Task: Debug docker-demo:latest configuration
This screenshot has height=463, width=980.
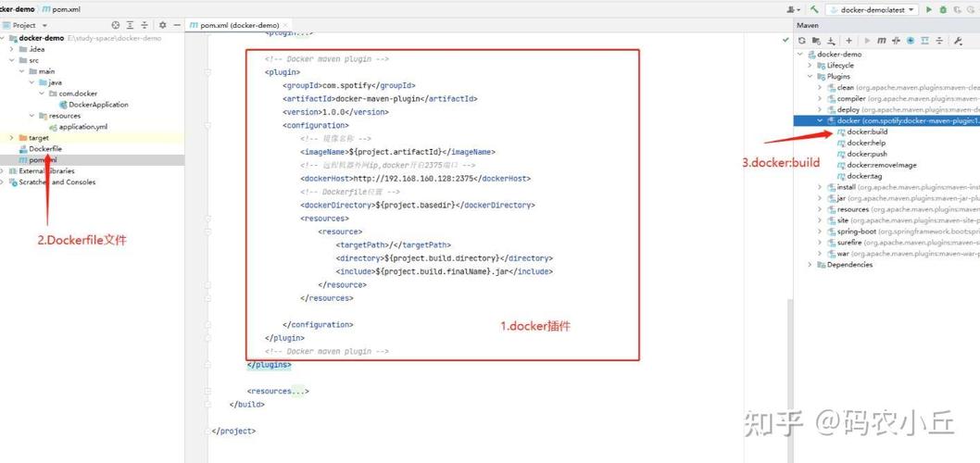Action: coord(943,9)
